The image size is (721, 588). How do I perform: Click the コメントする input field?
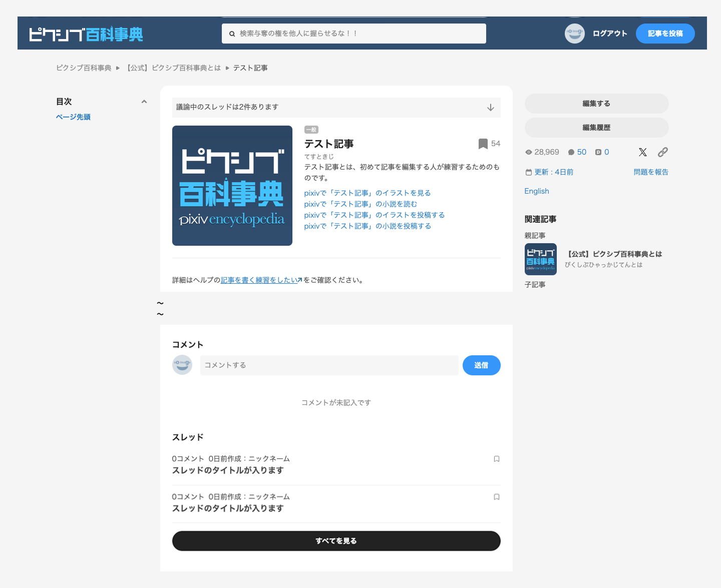(x=329, y=365)
